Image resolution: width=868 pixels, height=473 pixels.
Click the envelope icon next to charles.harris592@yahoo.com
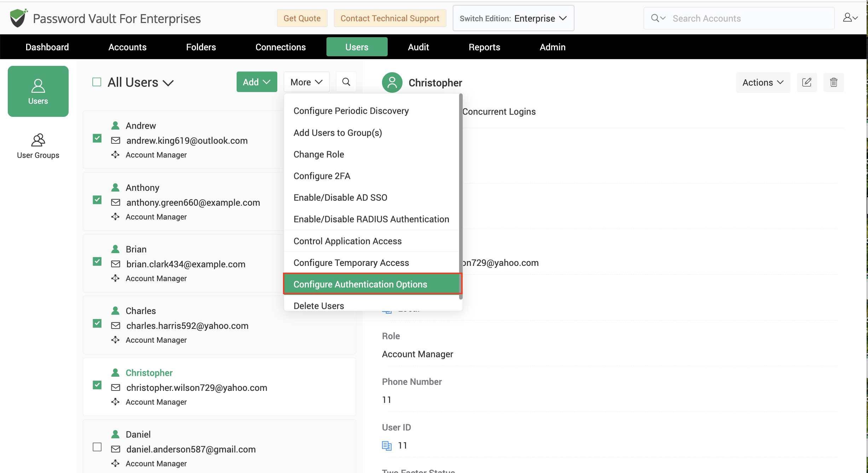click(116, 326)
